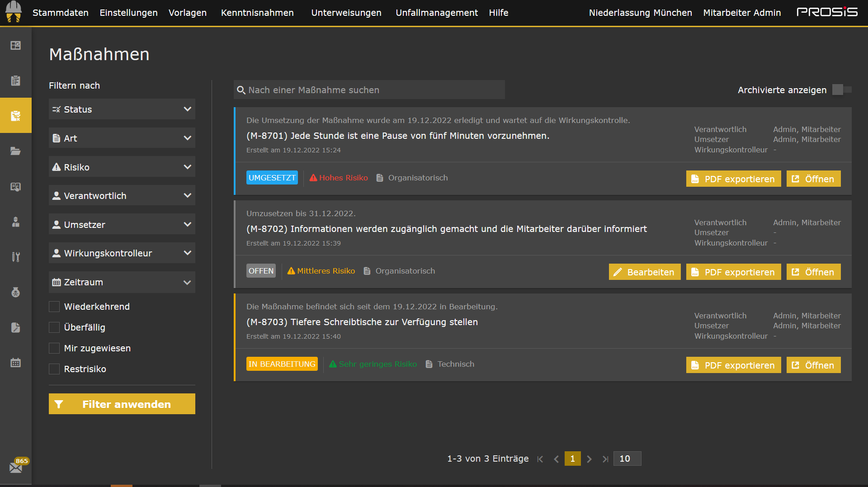The height and width of the screenshot is (487, 868).
Task: Click the PROSIS logo top right
Action: 828,12
